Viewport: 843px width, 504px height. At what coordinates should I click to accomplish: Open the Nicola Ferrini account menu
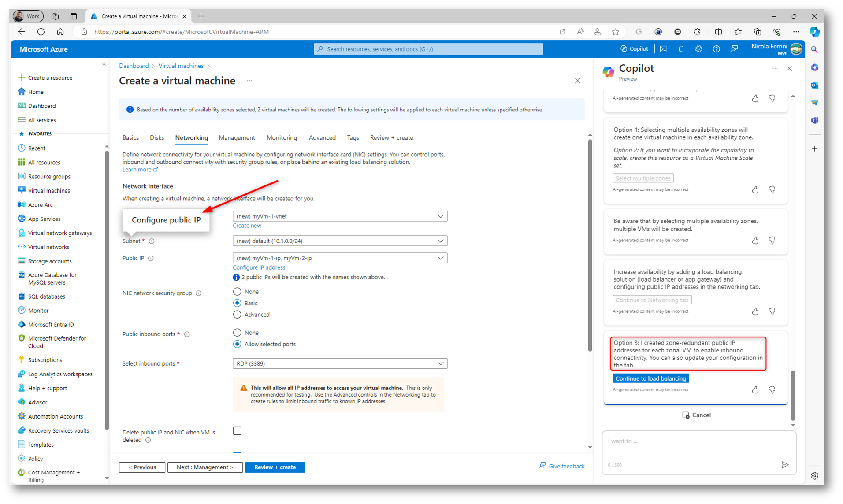(x=776, y=49)
